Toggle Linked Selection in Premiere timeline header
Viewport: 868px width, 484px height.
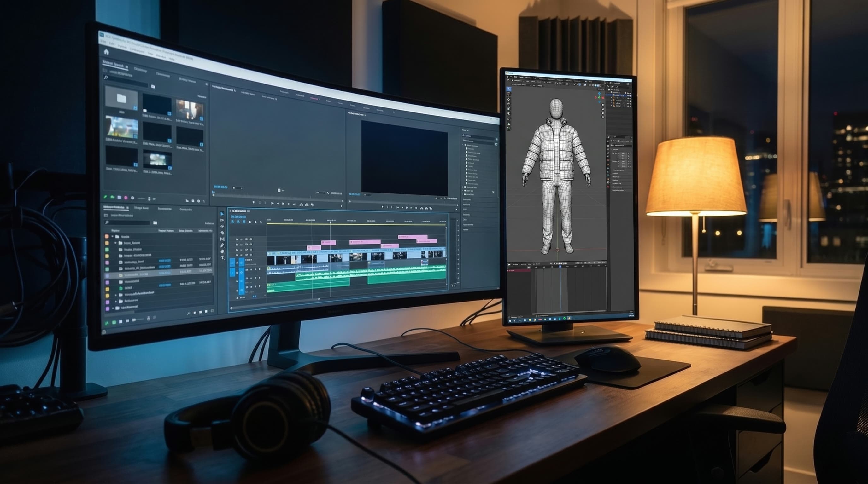(x=244, y=222)
